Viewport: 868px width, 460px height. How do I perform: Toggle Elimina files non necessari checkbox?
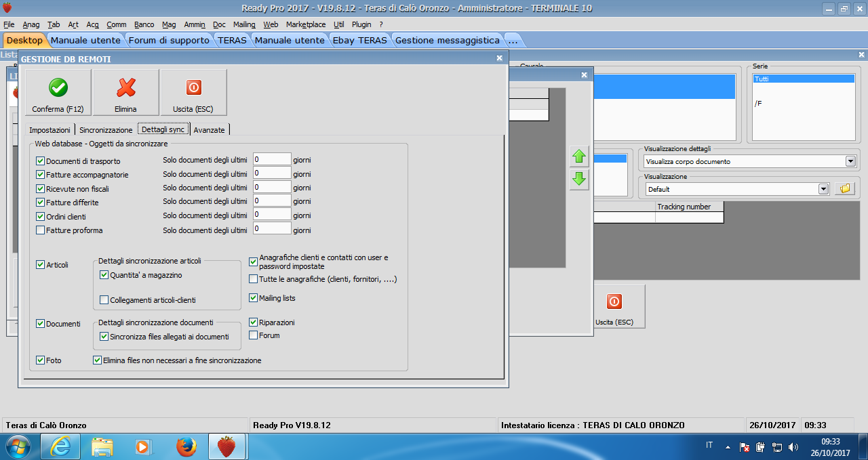click(98, 360)
